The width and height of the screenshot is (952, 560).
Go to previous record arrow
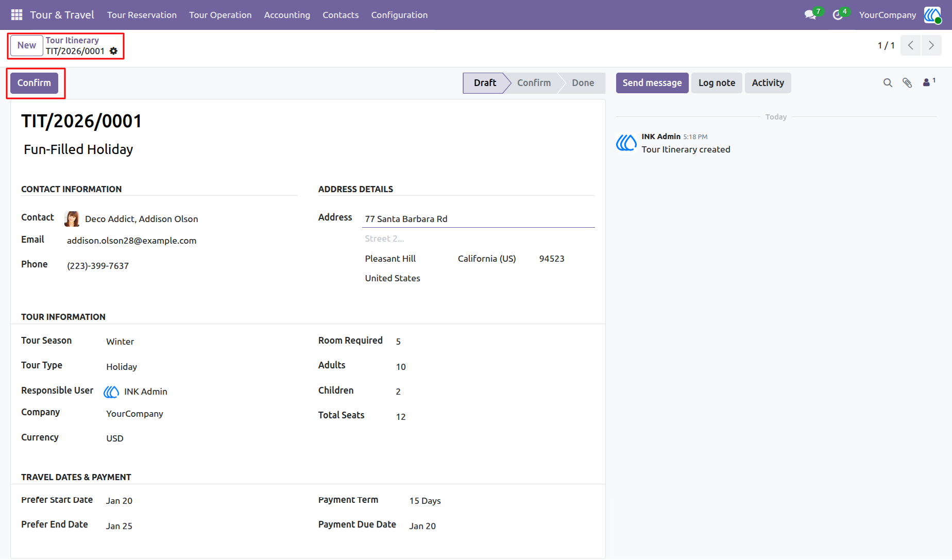pos(911,45)
